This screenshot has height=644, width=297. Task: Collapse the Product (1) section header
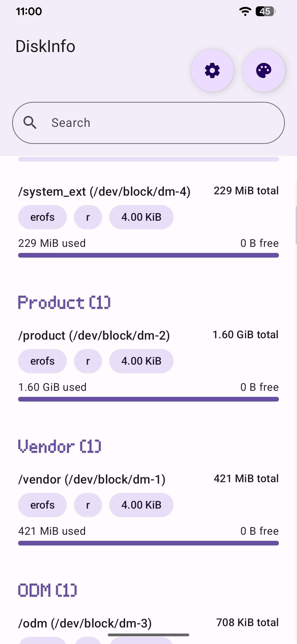click(64, 302)
